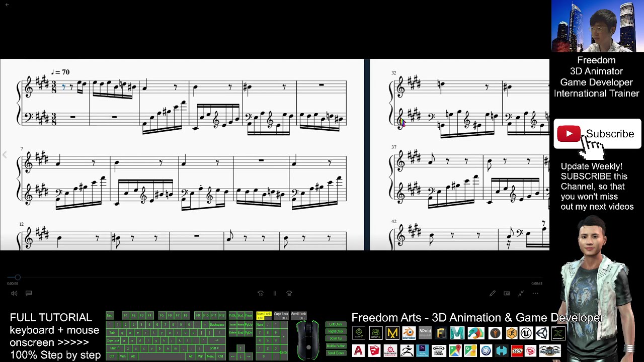Click the previous chevron at left edge
Viewport: 644px width, 362px height.
pyautogui.click(x=5, y=155)
